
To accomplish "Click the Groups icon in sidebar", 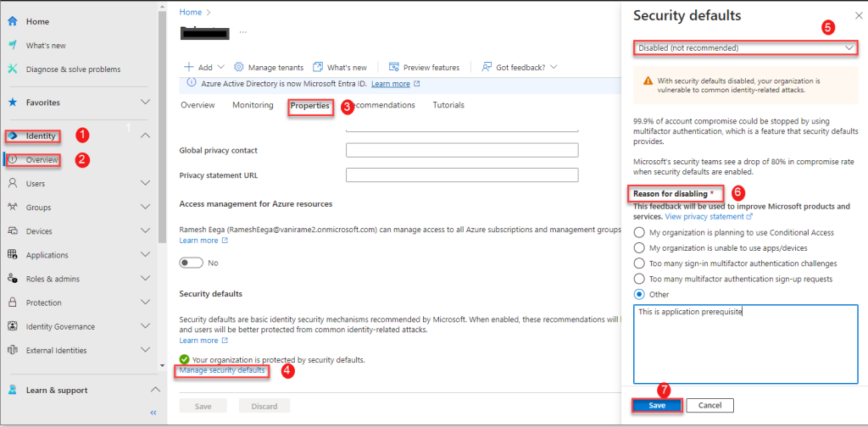I will (12, 207).
